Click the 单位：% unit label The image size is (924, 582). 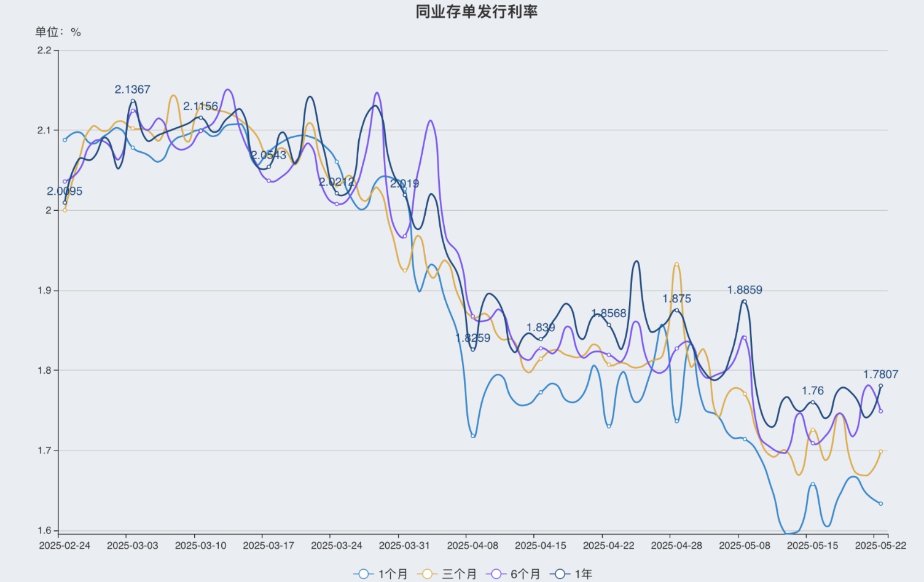58,32
